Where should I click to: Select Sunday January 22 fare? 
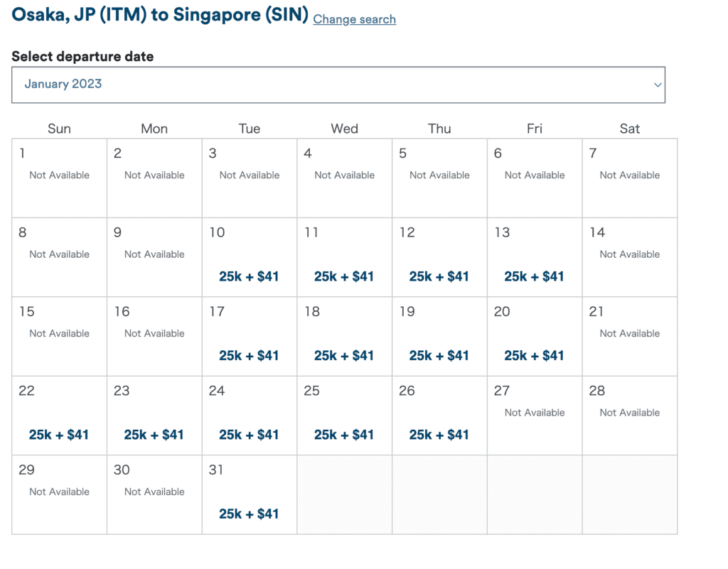59,435
